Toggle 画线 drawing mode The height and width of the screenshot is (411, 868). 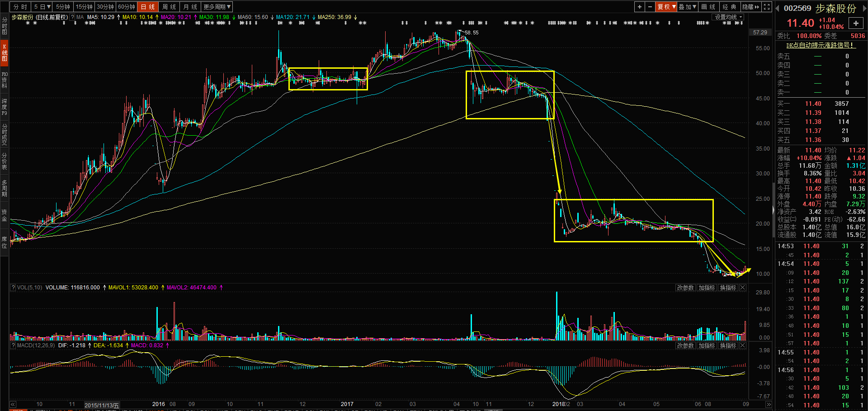708,7
